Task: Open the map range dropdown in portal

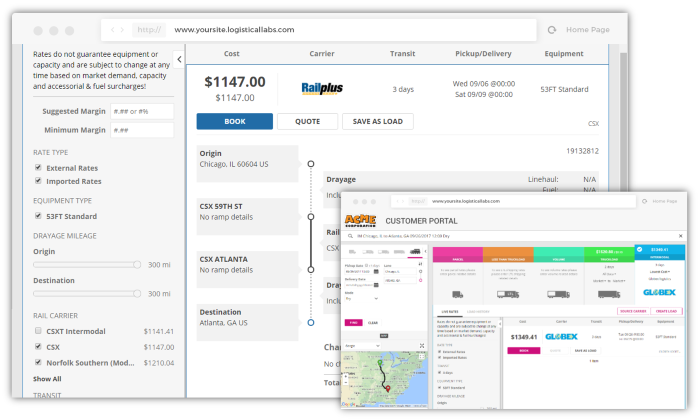Action: click(x=362, y=346)
